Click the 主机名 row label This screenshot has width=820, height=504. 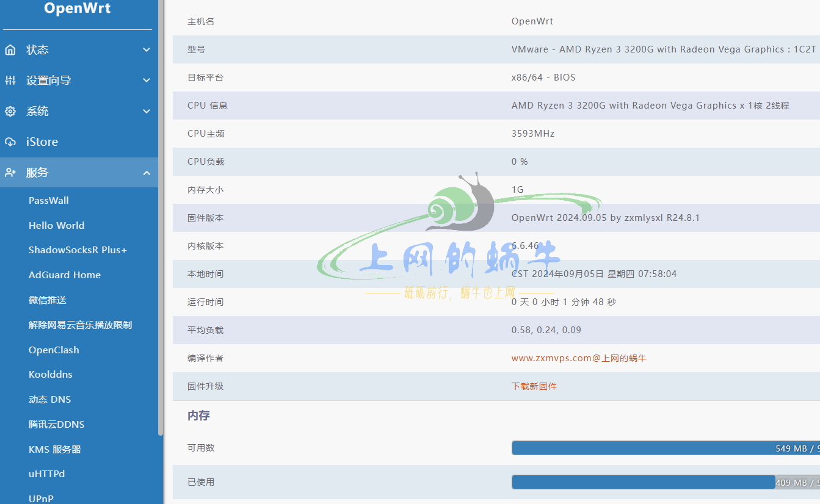click(x=201, y=21)
